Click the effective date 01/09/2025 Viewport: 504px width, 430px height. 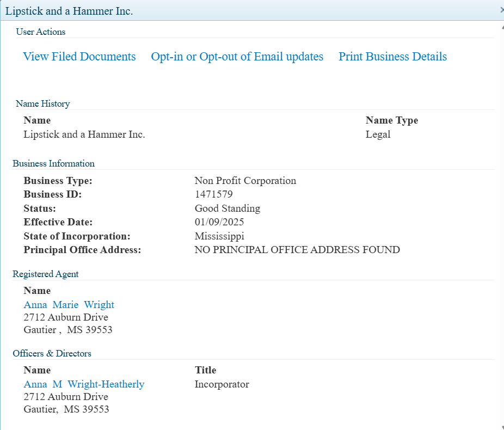coord(219,222)
